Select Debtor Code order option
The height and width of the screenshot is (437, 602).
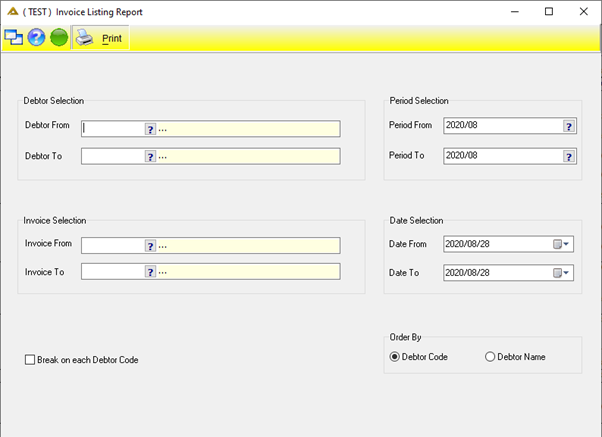(394, 357)
